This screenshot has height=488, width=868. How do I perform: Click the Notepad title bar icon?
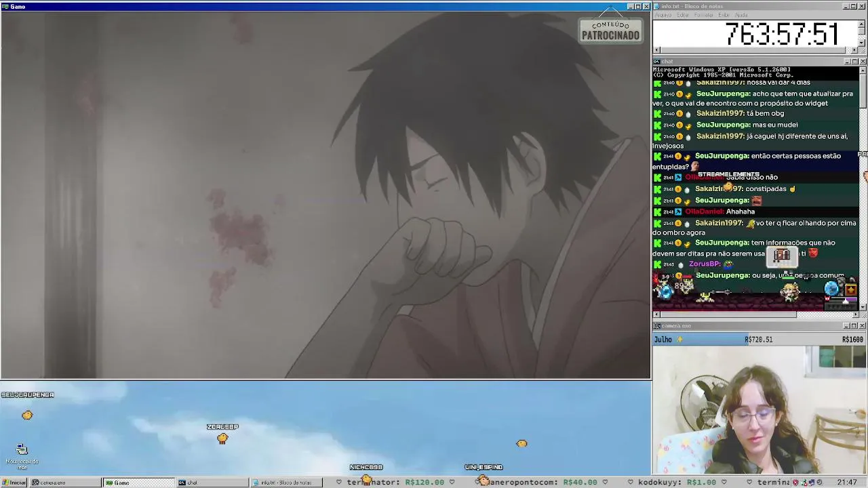click(656, 6)
